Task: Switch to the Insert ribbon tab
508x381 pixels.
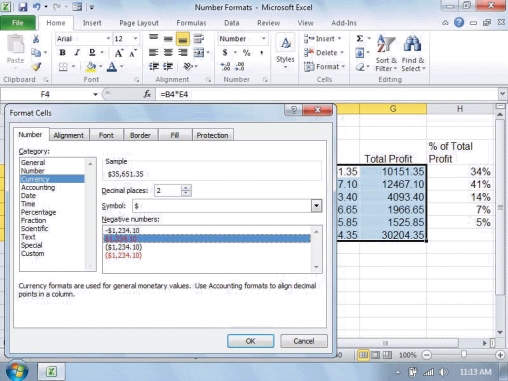Action: click(92, 23)
